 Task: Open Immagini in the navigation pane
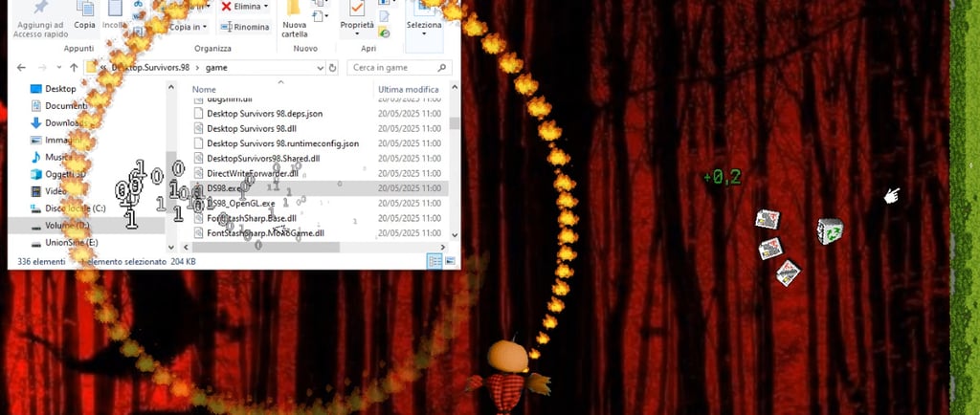pos(60,140)
